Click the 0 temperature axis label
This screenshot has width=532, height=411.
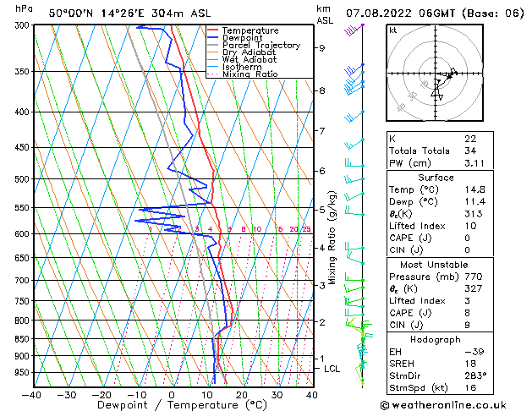pyautogui.click(x=172, y=395)
